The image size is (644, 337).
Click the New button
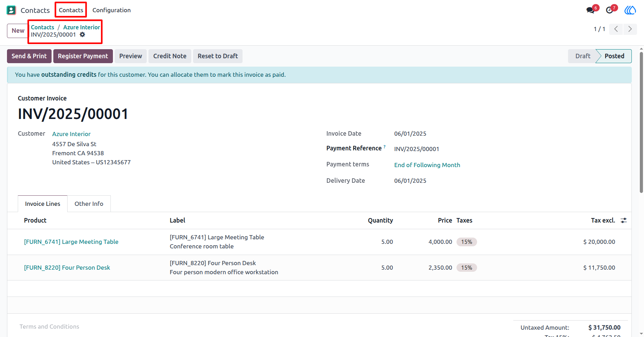click(x=18, y=31)
